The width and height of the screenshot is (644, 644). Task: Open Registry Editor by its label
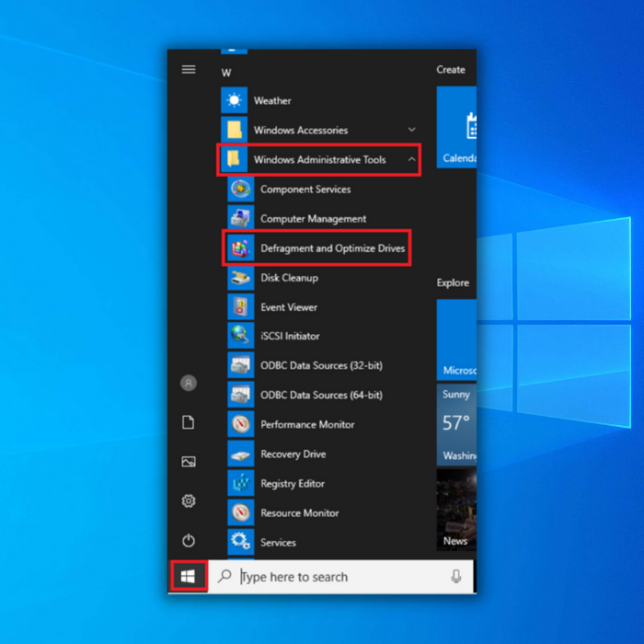click(293, 484)
